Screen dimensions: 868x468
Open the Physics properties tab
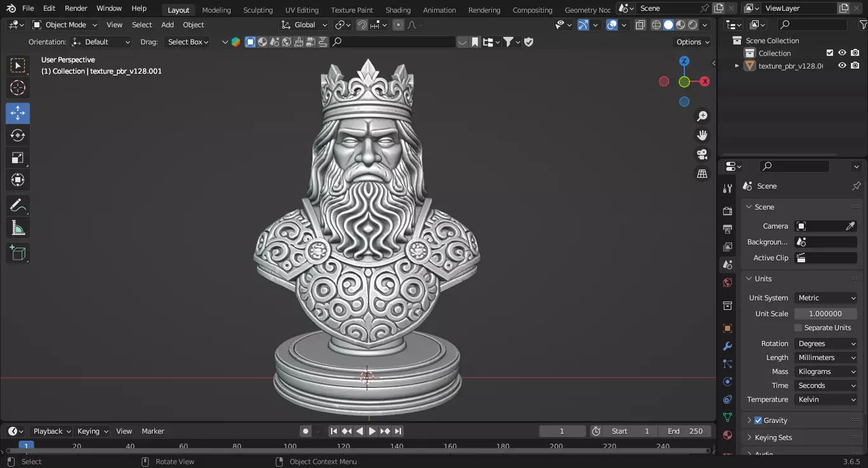728,382
